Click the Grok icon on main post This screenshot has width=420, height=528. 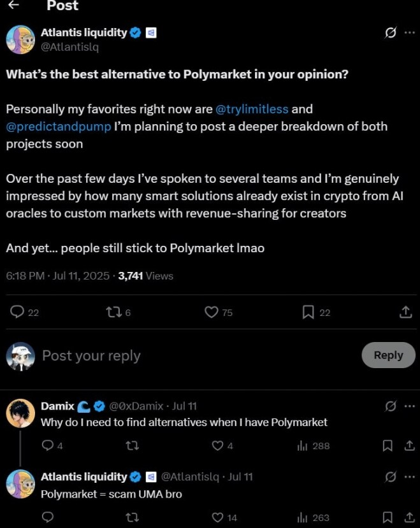click(x=390, y=33)
